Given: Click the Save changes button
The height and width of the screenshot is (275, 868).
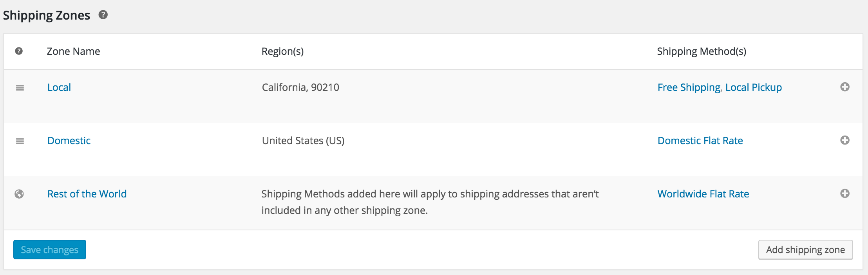Looking at the screenshot, I should [50, 250].
